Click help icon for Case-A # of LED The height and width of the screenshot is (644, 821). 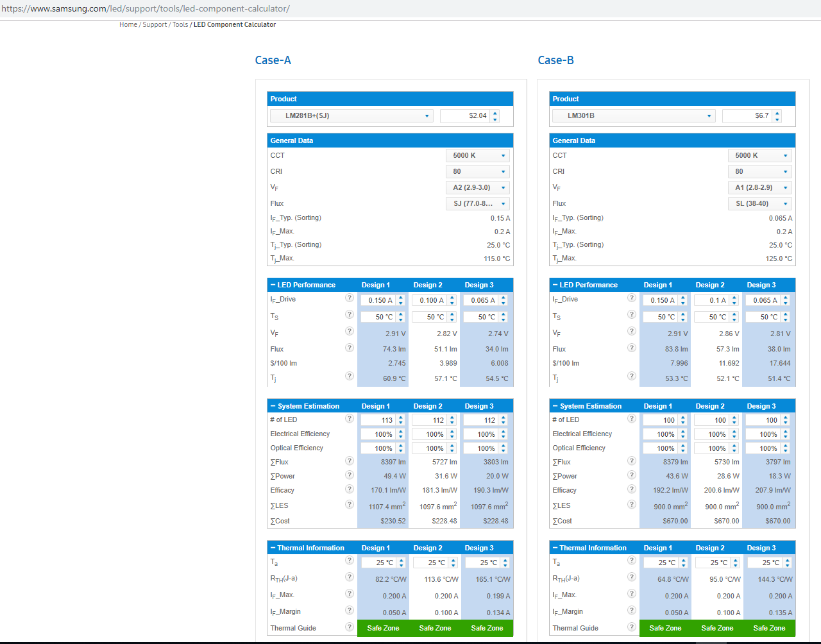pyautogui.click(x=350, y=418)
